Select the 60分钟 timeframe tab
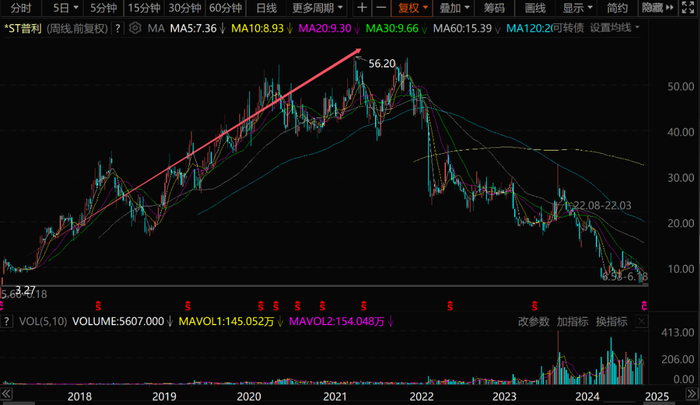This screenshot has height=405, width=700. (225, 8)
